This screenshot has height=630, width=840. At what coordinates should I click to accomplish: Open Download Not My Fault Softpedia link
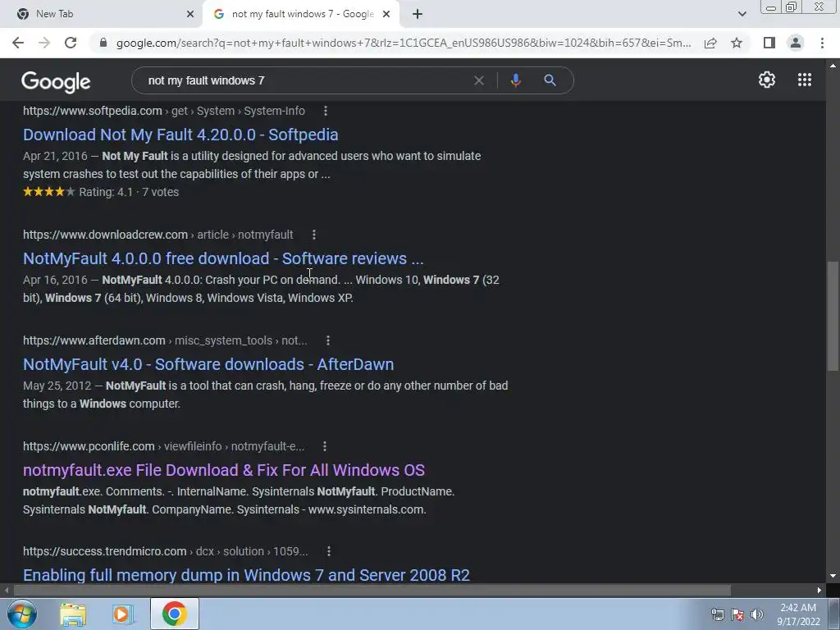point(180,135)
